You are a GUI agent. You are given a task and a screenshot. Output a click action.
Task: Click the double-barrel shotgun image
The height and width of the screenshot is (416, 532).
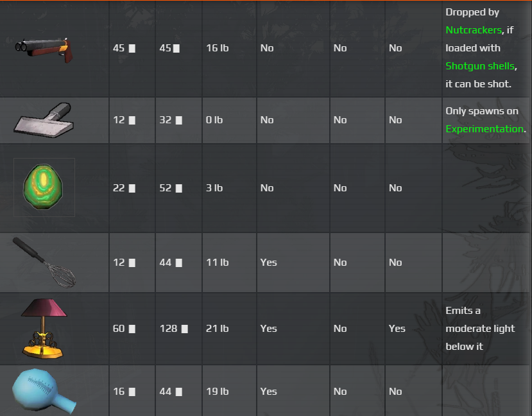click(44, 48)
